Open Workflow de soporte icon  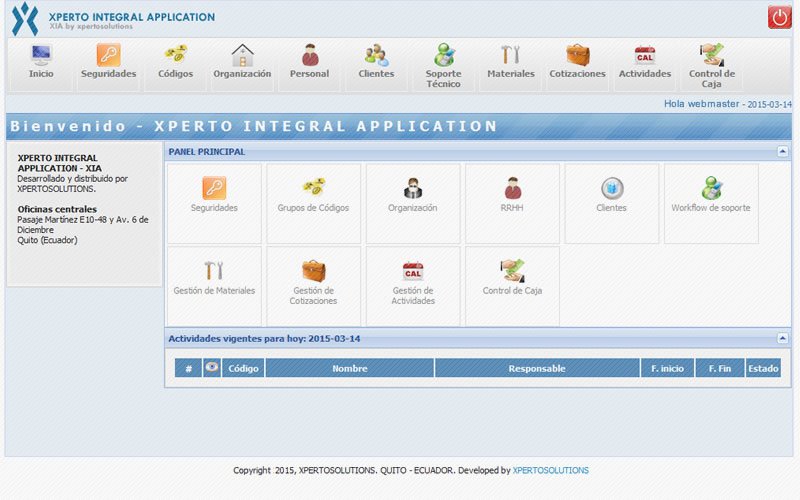711,188
